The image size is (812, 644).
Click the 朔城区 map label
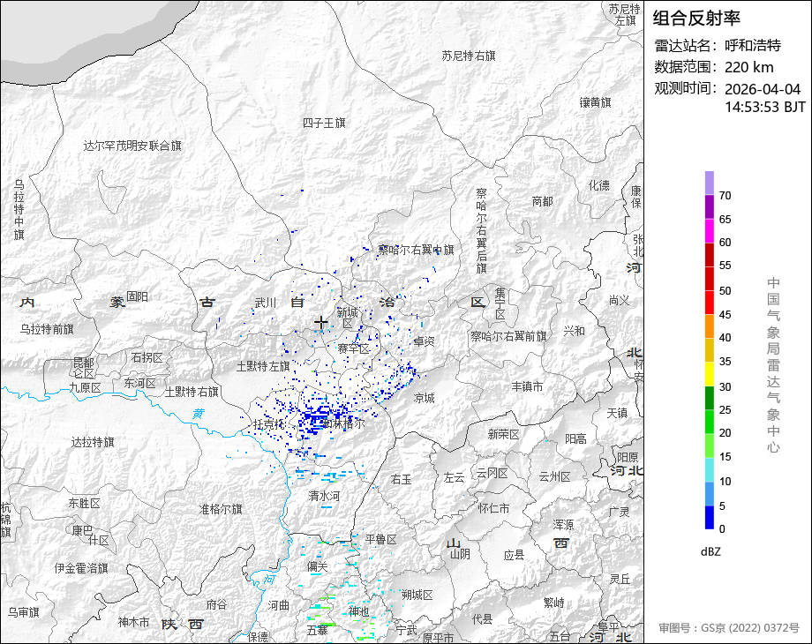click(x=417, y=595)
